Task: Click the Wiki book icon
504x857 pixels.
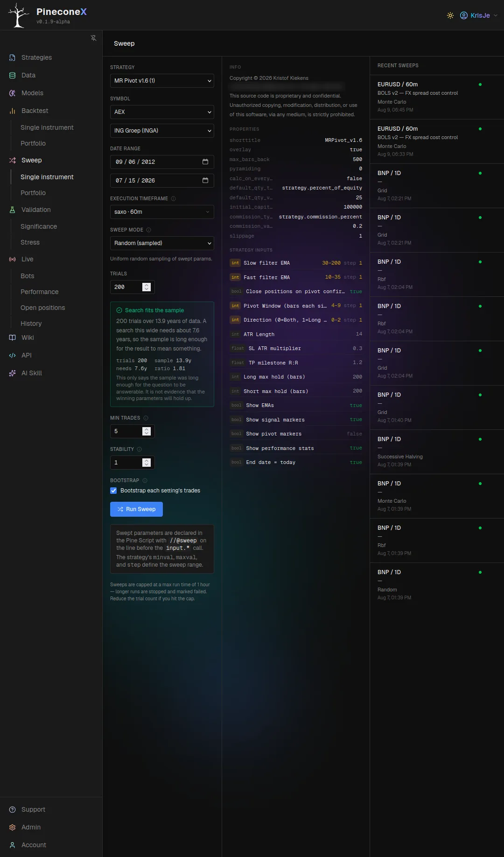Action: pyautogui.click(x=13, y=337)
